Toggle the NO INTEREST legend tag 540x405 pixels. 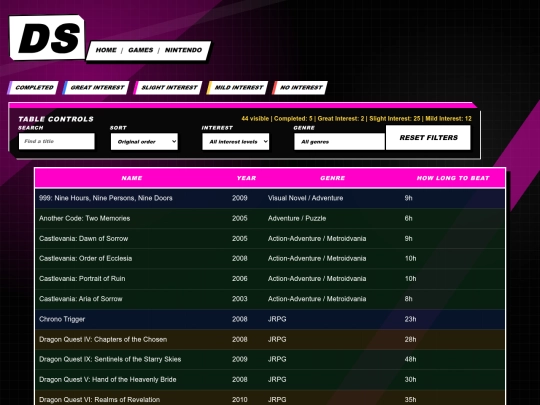coord(300,87)
